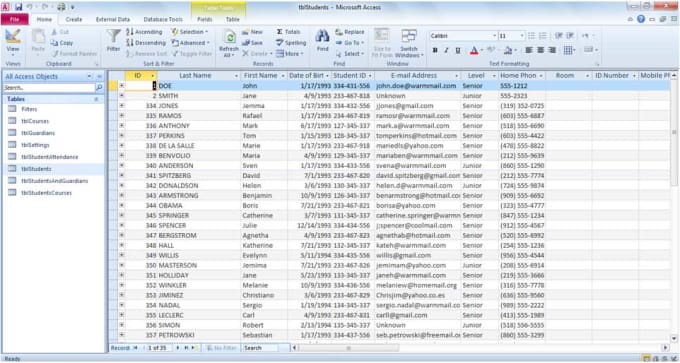Open Level column filter arrow
Image resolution: width=680 pixels, height=363 pixels.
(x=494, y=76)
